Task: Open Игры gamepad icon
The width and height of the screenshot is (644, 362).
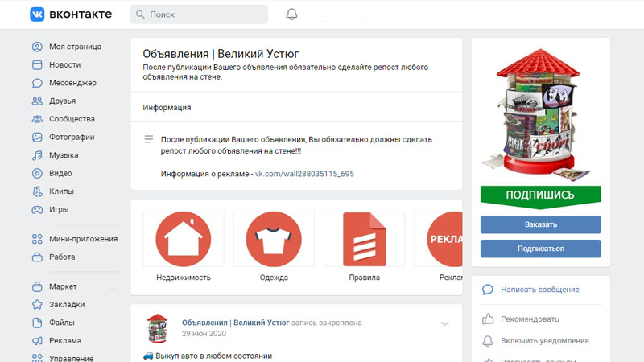Action: [x=37, y=209]
